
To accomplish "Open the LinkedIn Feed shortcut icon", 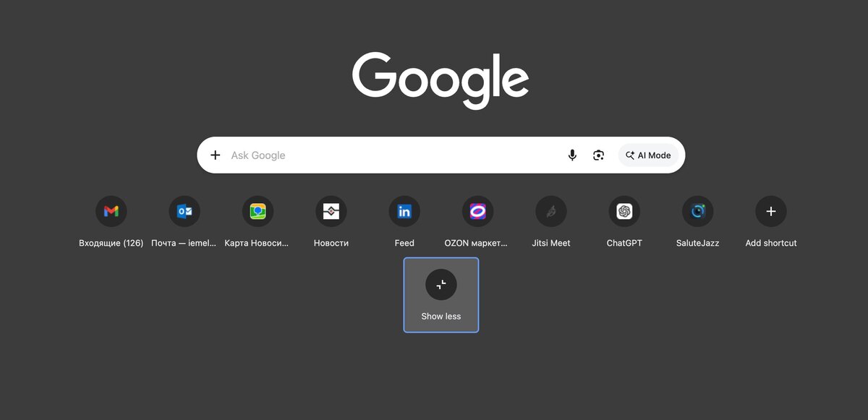I will tap(404, 212).
